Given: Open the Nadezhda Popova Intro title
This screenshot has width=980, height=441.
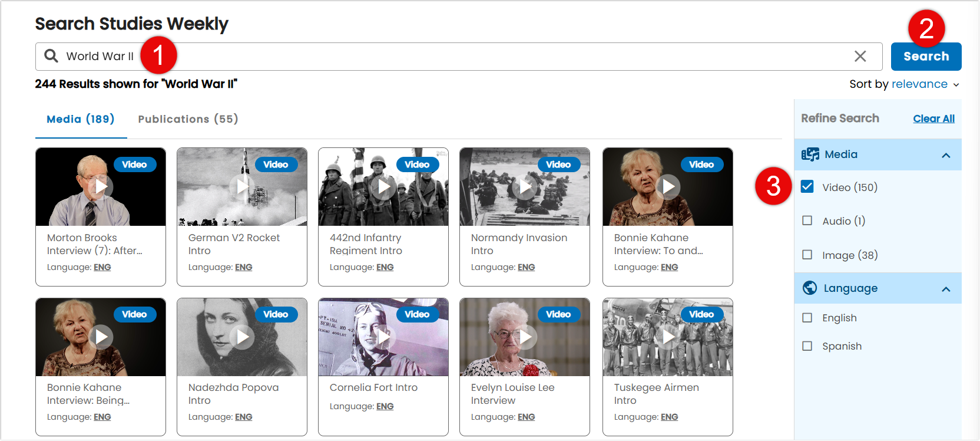Looking at the screenshot, I should [233, 394].
